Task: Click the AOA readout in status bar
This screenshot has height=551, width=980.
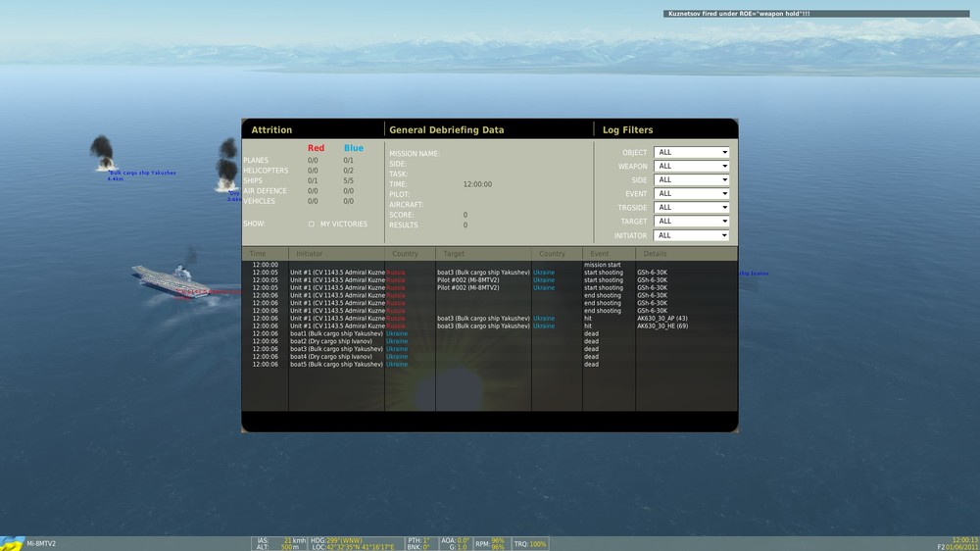Action: coord(455,540)
